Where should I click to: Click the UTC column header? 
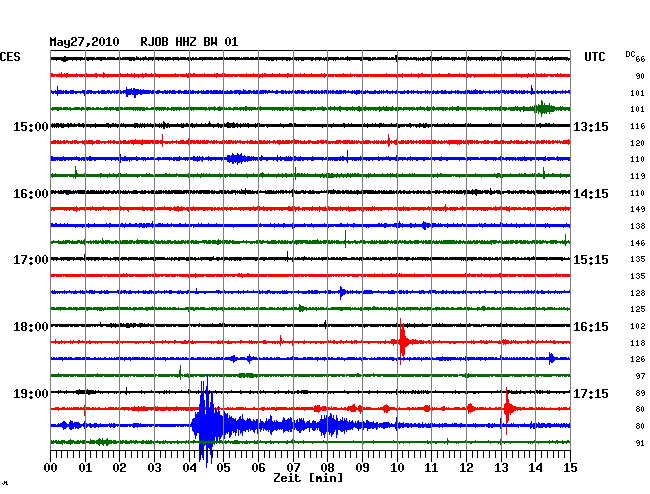[594, 57]
